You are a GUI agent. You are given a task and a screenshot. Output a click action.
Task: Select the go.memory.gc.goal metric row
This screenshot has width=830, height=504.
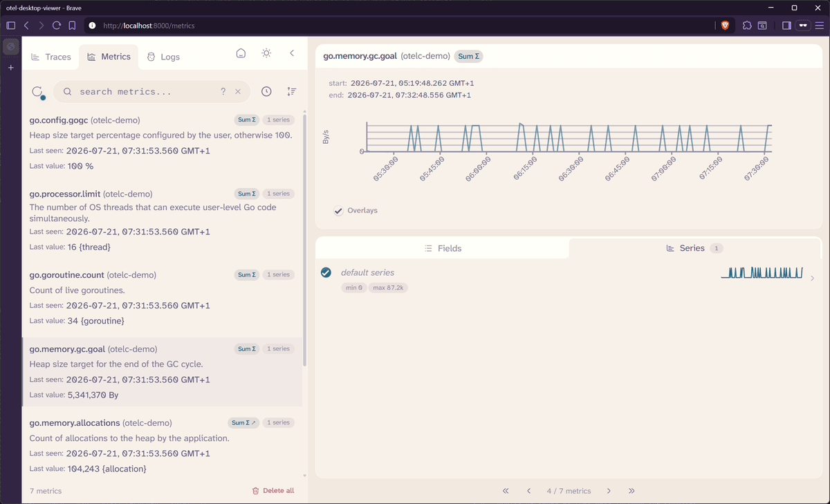(162, 371)
